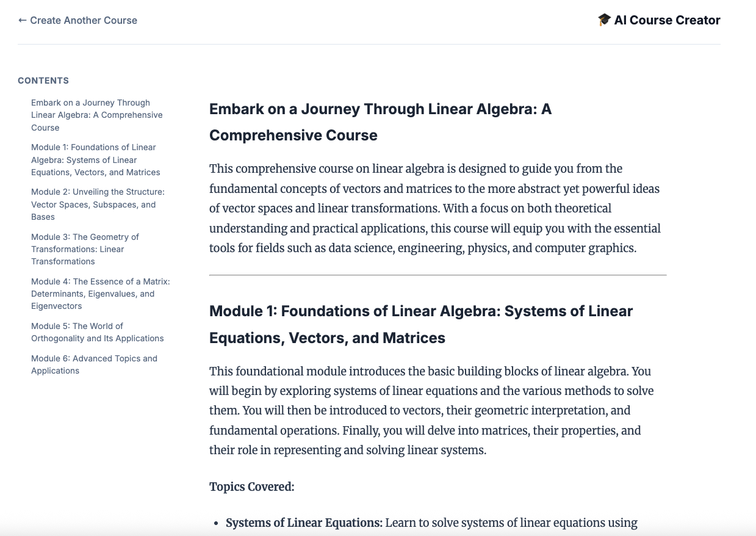Click the AI Course Creator title
The height and width of the screenshot is (536, 756).
[x=667, y=20]
